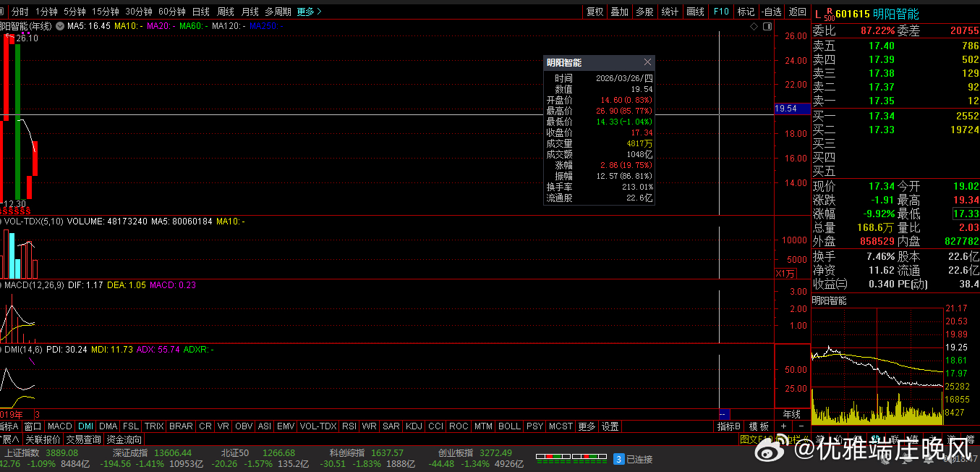Open the 模板 menu
This screenshot has width=980, height=472.
(x=759, y=426)
